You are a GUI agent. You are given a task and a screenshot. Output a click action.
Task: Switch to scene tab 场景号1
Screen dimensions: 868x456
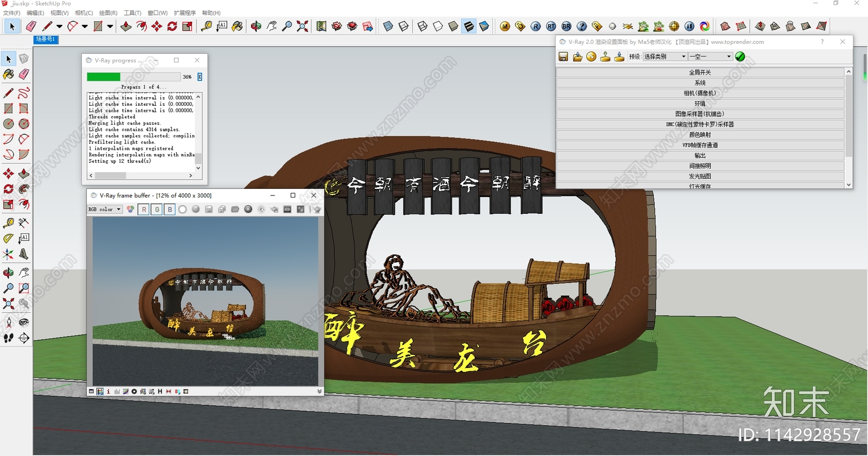pyautogui.click(x=45, y=39)
